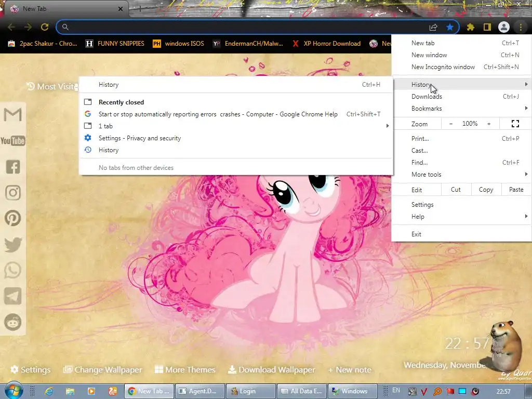
Task: Open the XP Horror Download bookmark
Action: [327, 44]
